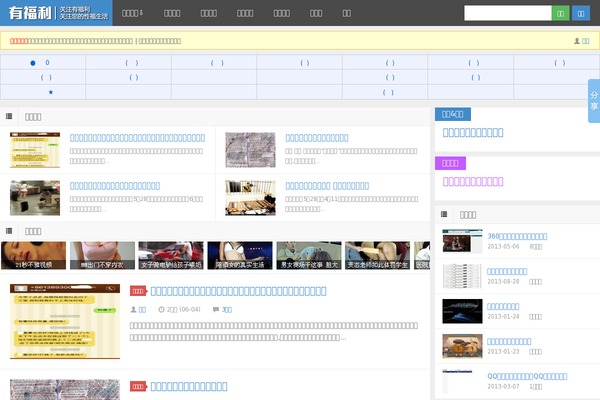Focus the search input field in header
600x400 pixels.
(x=507, y=13)
